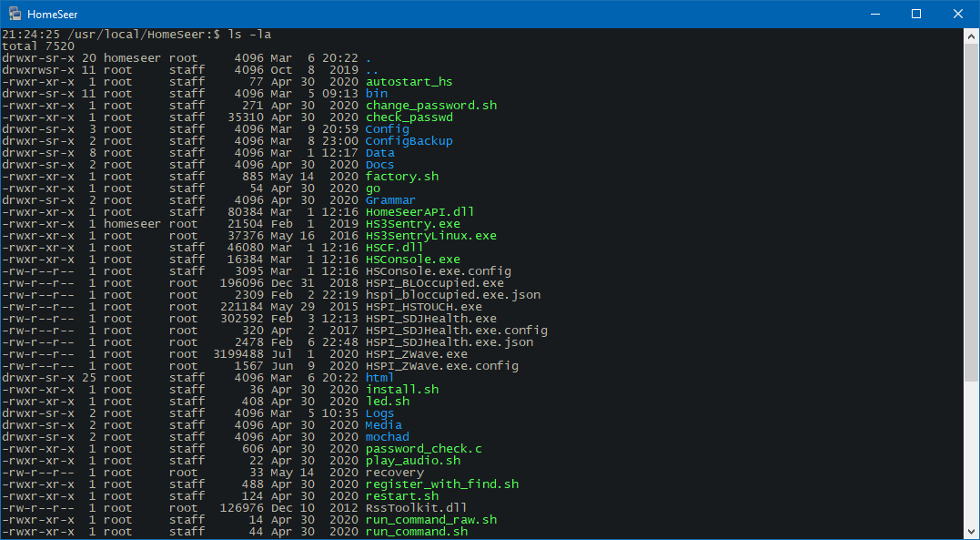
Task: Click led.sh file name
Action: [388, 401]
